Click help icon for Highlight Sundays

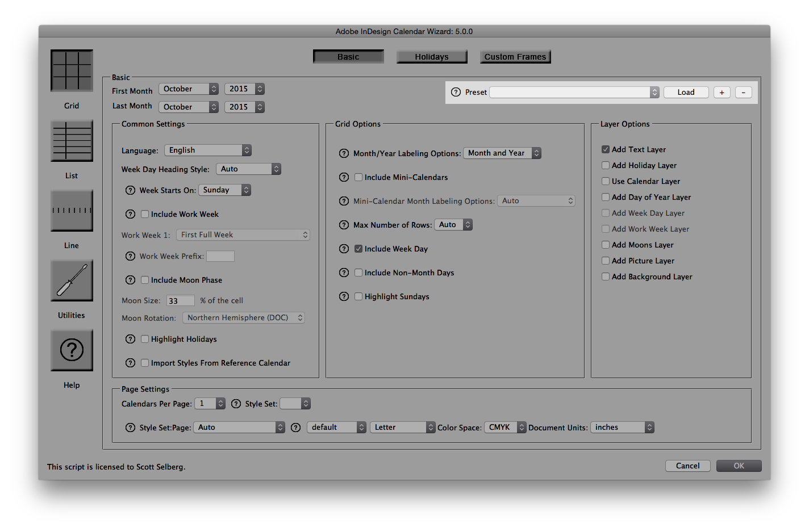[344, 296]
